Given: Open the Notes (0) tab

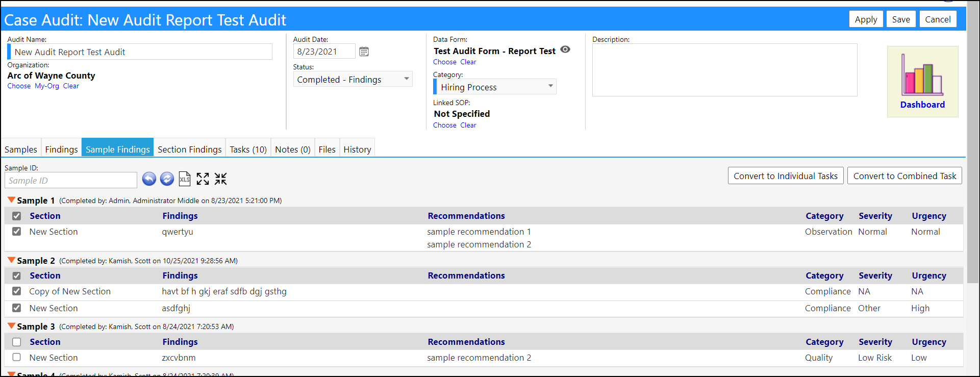Looking at the screenshot, I should [293, 149].
